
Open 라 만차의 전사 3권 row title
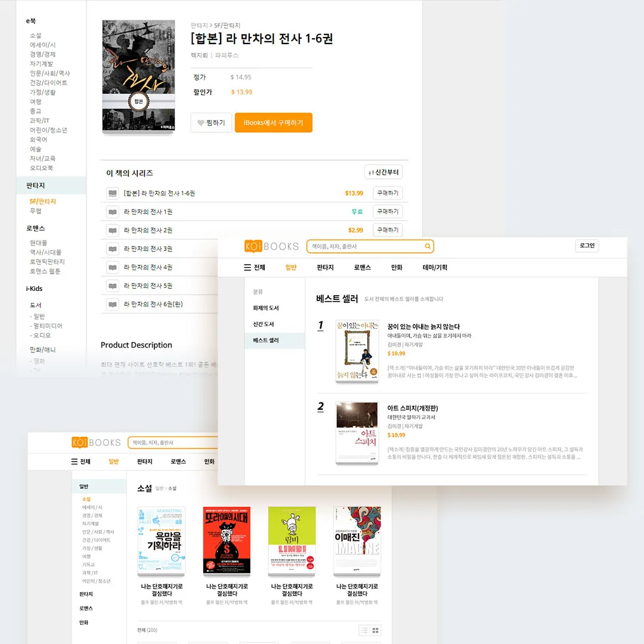[x=148, y=249]
